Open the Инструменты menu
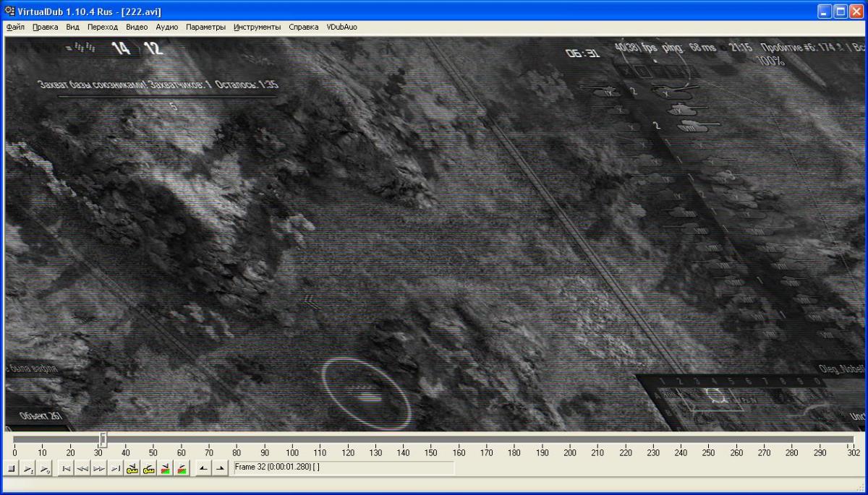The image size is (868, 495). (x=257, y=27)
